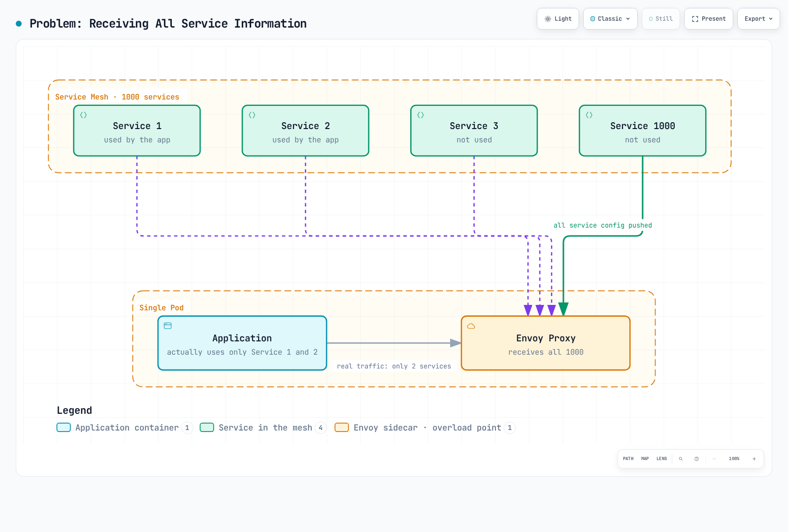
Task: Select the LENS view mode
Action: [661, 459]
